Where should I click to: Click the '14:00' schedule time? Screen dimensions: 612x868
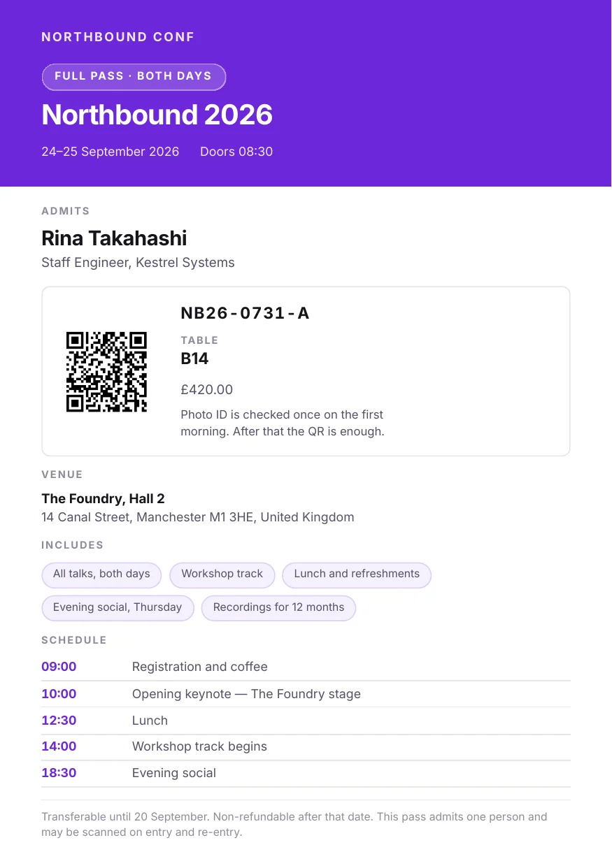coord(59,746)
